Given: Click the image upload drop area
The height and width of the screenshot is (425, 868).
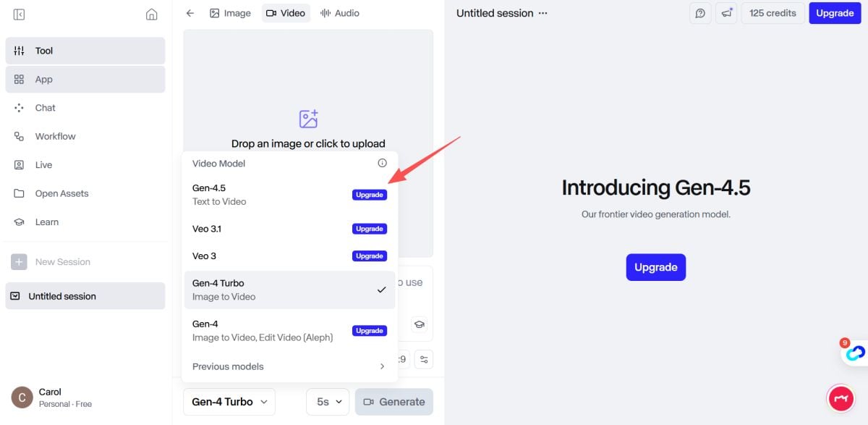Looking at the screenshot, I should point(308,94).
